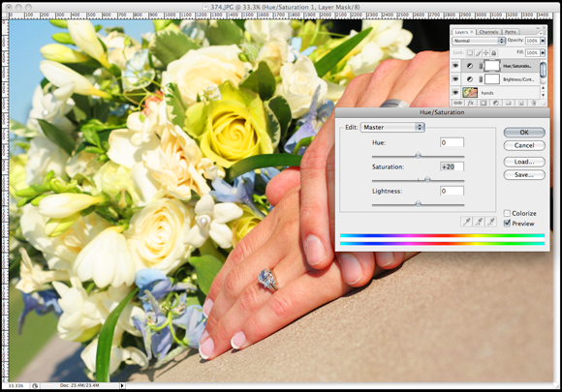Screen dimensions: 562x392
Task: Select the first eyedropper in Hue/Saturation dialog
Action: [x=467, y=222]
